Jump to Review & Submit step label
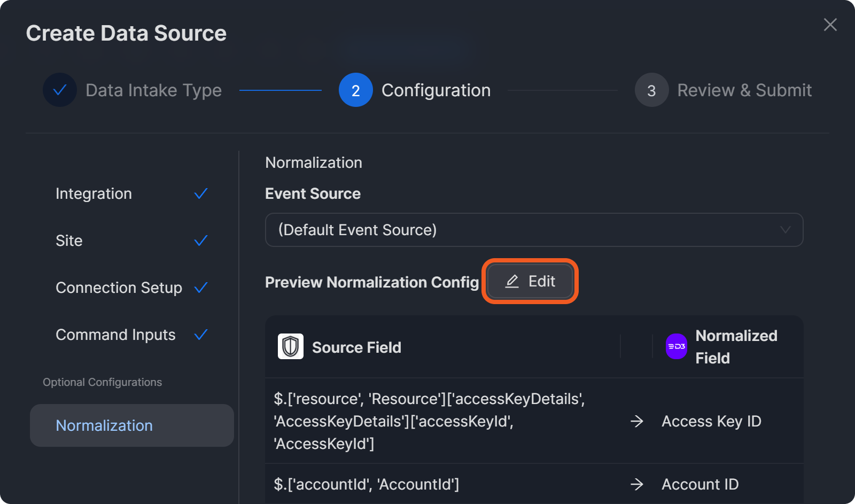The width and height of the screenshot is (855, 504). [744, 90]
